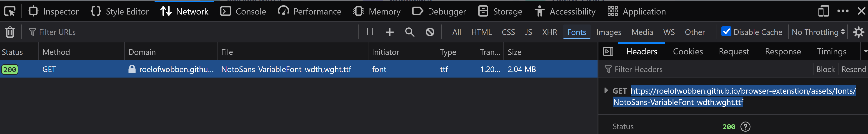Open the add new request plus icon
This screenshot has width=868, height=134.
point(390,32)
